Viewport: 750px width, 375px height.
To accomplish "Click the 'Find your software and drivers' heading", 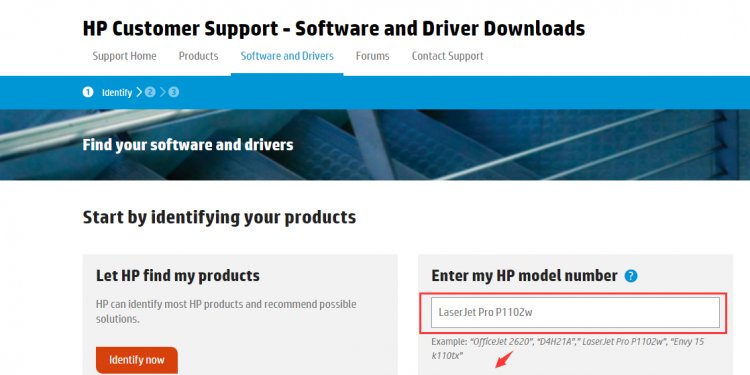I will click(x=188, y=145).
